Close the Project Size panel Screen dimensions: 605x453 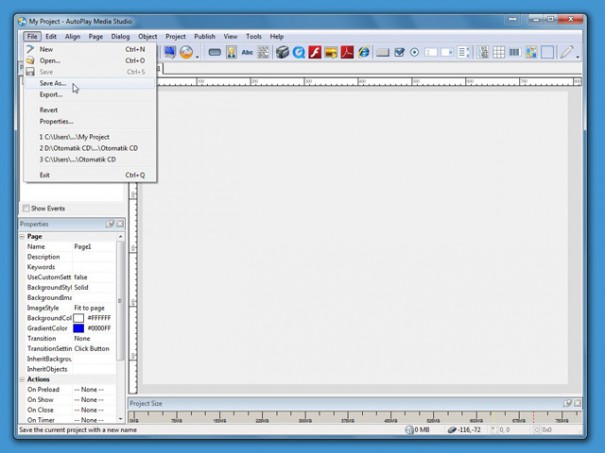click(x=577, y=403)
